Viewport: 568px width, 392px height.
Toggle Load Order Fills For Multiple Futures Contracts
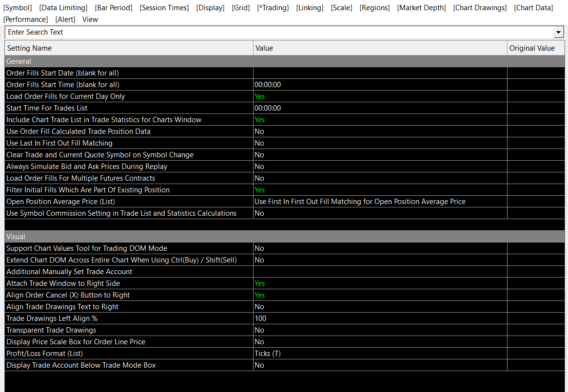pyautogui.click(x=380, y=178)
